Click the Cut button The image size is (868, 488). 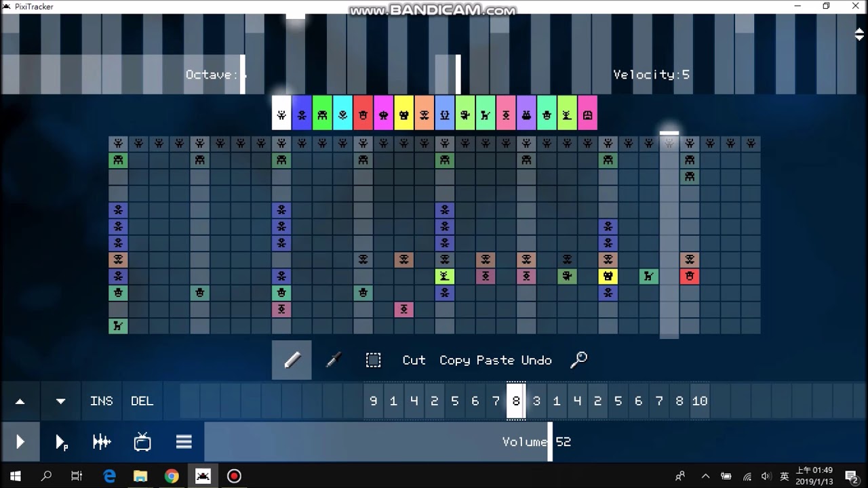(x=414, y=360)
